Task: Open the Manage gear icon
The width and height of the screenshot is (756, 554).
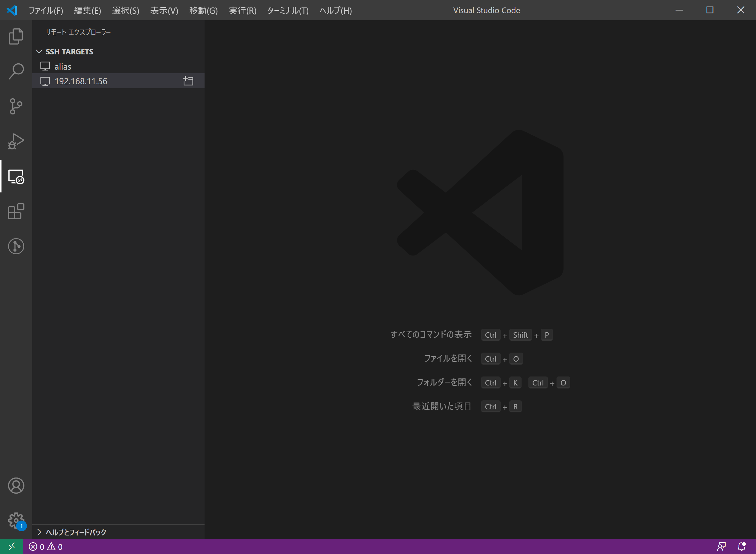Action: pyautogui.click(x=16, y=521)
